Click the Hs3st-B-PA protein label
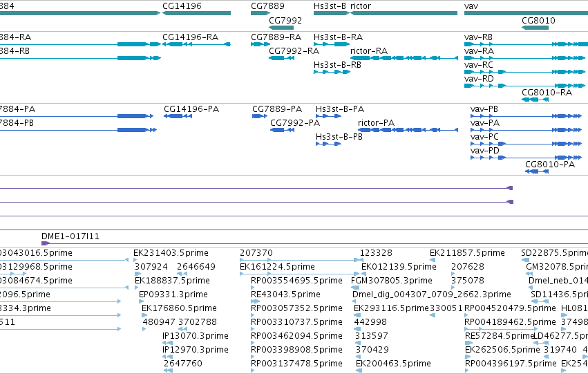 click(340, 109)
